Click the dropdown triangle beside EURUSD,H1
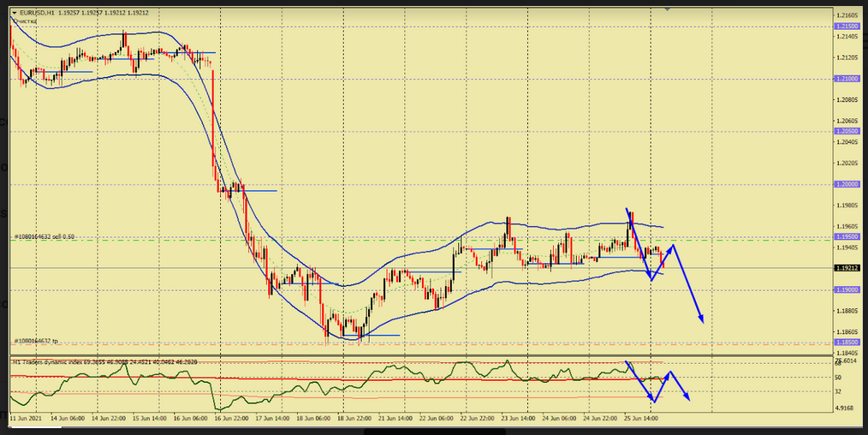This screenshot has width=868, height=435. [14, 13]
